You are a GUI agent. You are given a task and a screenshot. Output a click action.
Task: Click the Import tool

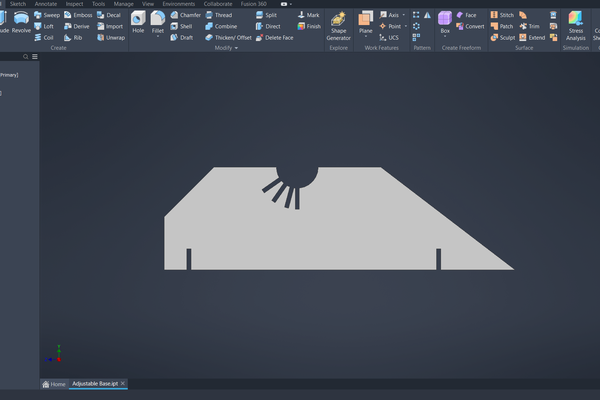click(x=110, y=26)
